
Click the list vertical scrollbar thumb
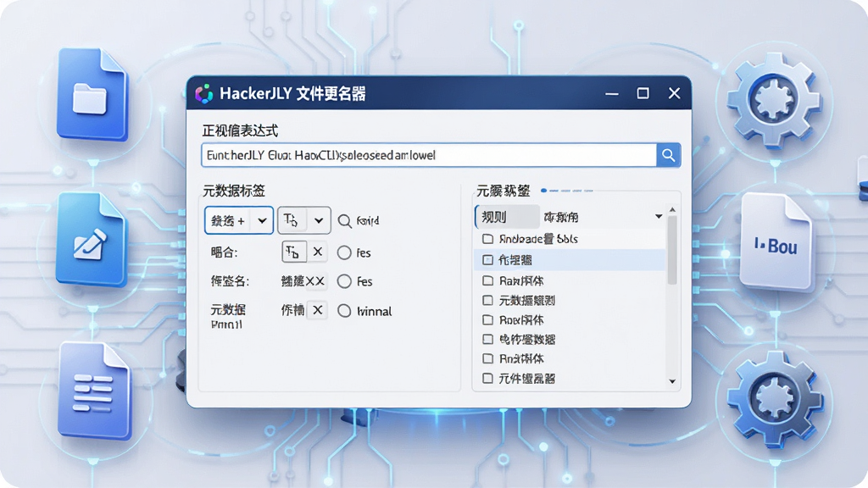coord(672,250)
